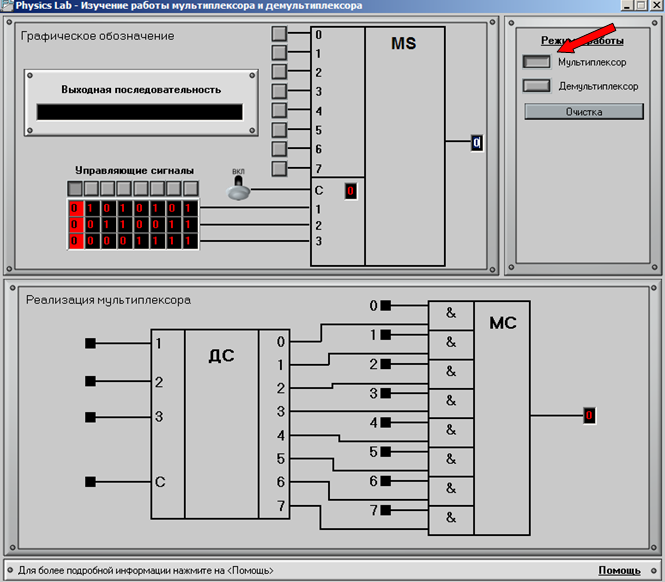
Task: Click the top & gate in MC
Action: point(451,313)
